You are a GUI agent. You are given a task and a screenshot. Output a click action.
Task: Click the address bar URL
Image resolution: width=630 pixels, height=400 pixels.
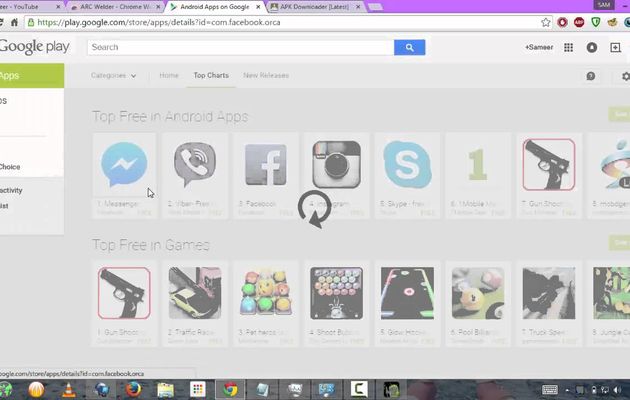tap(159, 22)
